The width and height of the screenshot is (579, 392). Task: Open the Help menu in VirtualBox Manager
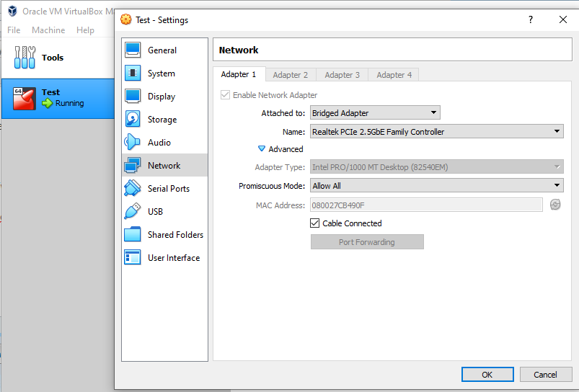tap(85, 30)
